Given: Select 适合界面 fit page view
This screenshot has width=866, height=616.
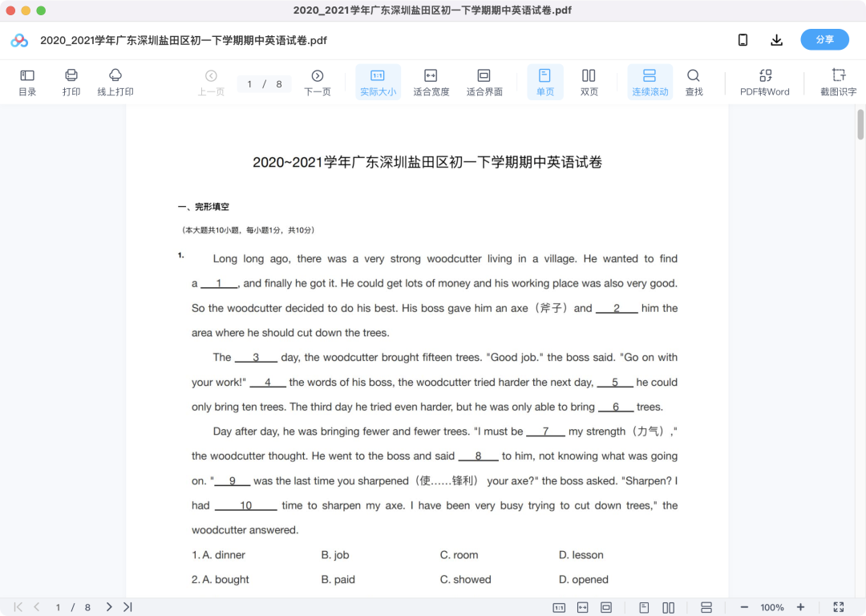Looking at the screenshot, I should [484, 83].
